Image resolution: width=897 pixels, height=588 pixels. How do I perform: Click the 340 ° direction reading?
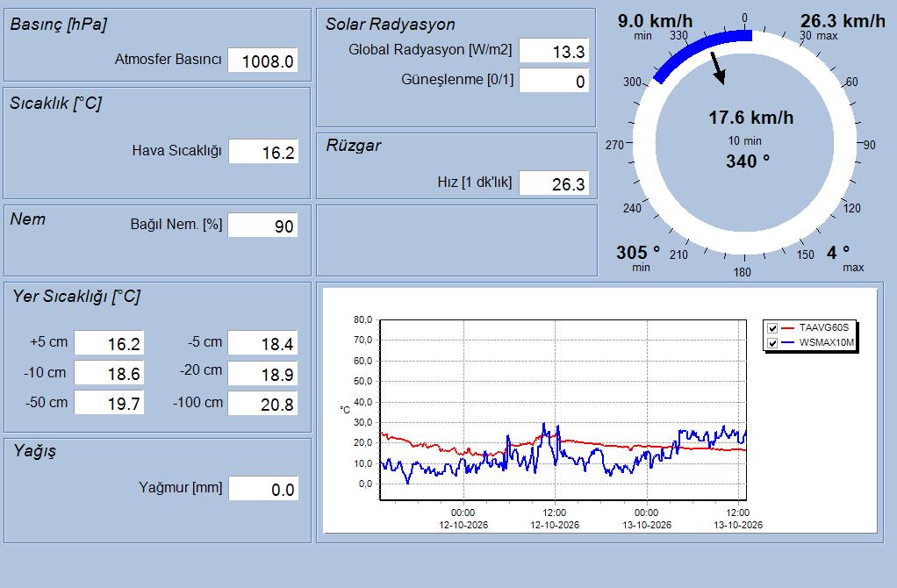(x=748, y=161)
